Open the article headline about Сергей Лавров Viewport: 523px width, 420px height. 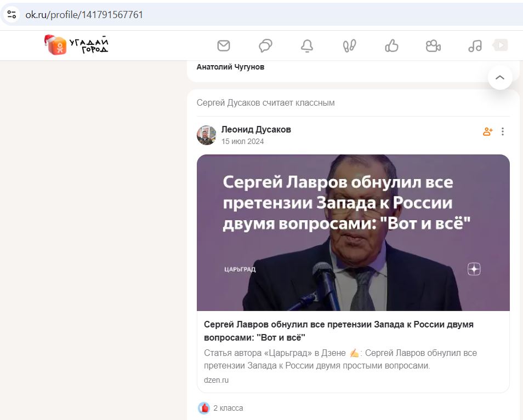[x=339, y=331]
